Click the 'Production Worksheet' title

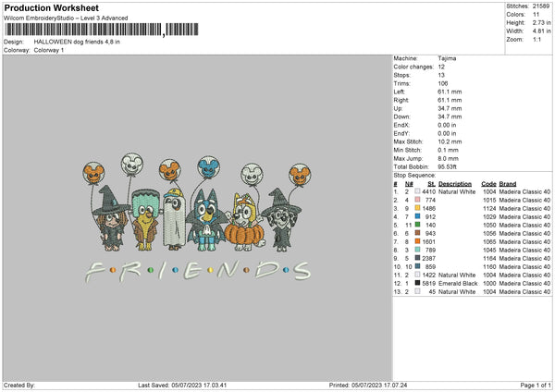[51, 7]
